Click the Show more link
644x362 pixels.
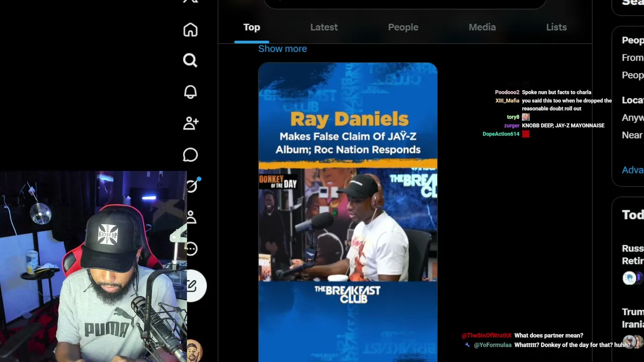point(282,49)
